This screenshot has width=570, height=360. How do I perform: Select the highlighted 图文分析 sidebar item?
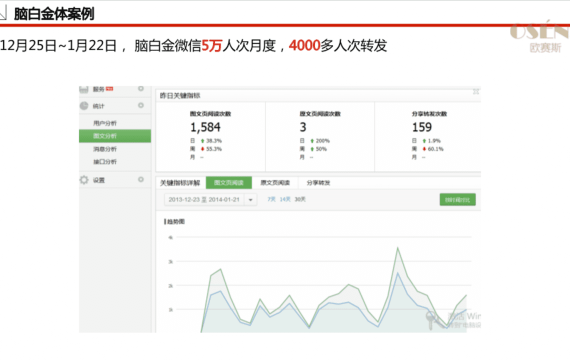point(115,136)
